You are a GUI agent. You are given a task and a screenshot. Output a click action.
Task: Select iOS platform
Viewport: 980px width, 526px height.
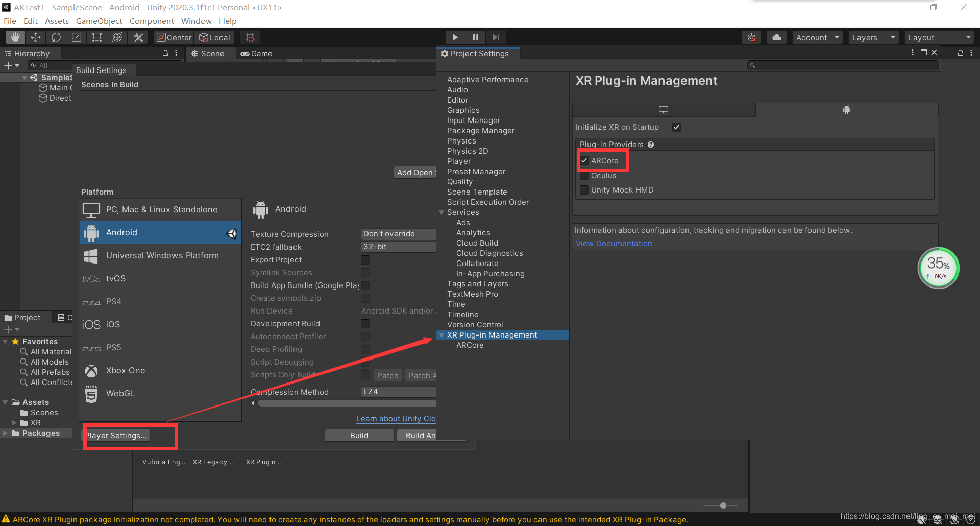(160, 324)
